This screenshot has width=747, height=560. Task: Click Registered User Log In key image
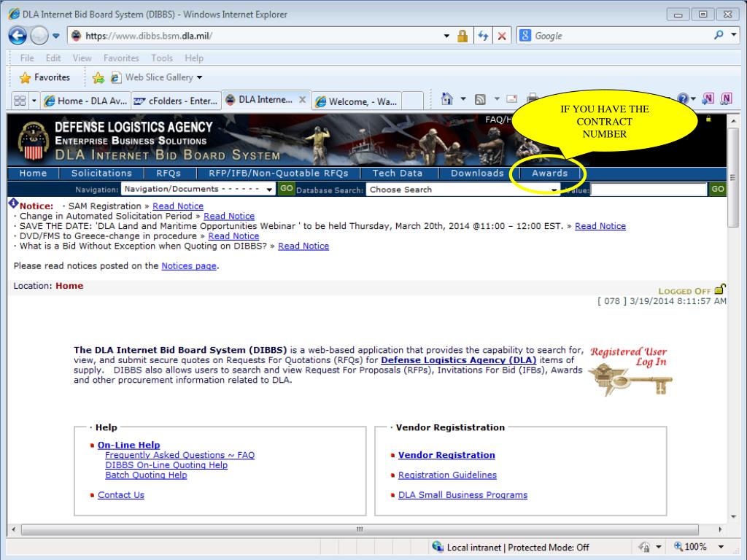[630, 371]
